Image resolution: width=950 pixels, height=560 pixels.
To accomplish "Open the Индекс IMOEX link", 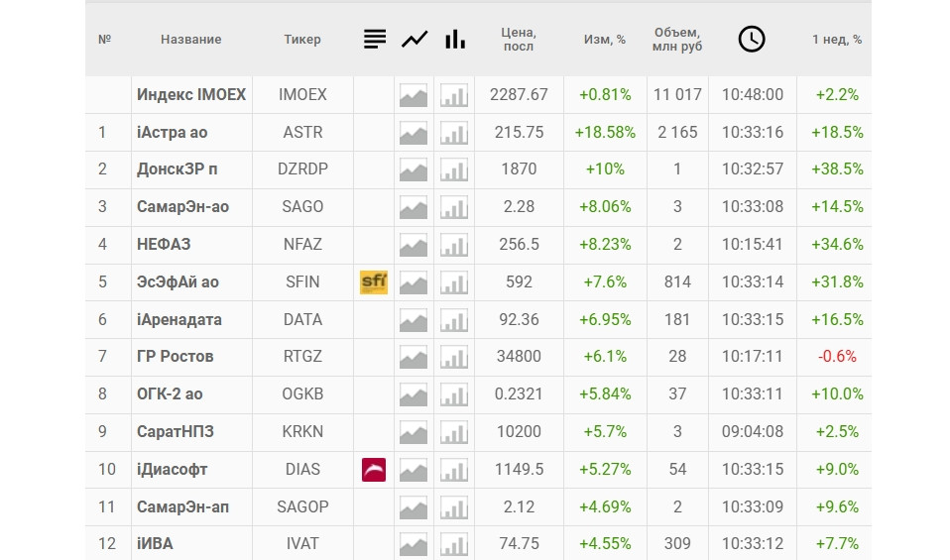I will 191,94.
